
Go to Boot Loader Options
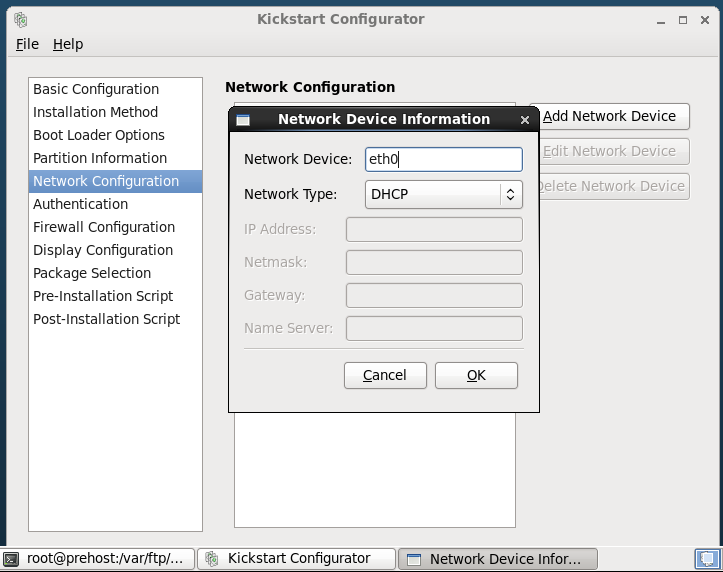(x=115, y=135)
